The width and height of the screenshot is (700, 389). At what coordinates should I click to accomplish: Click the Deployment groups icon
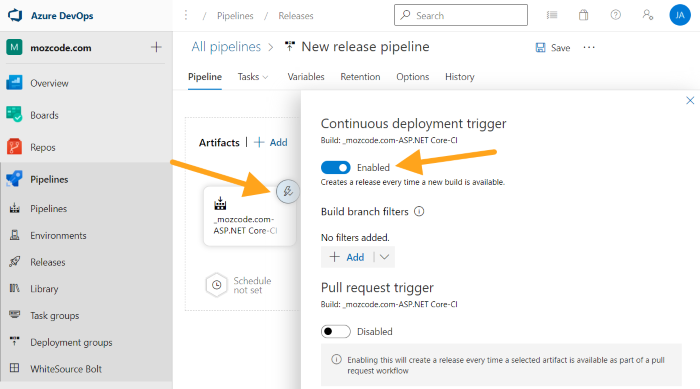pyautogui.click(x=15, y=342)
